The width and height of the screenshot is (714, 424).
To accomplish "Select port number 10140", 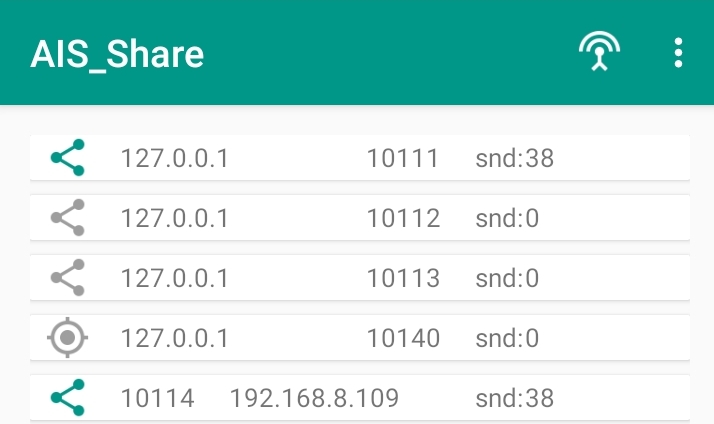I will click(403, 338).
